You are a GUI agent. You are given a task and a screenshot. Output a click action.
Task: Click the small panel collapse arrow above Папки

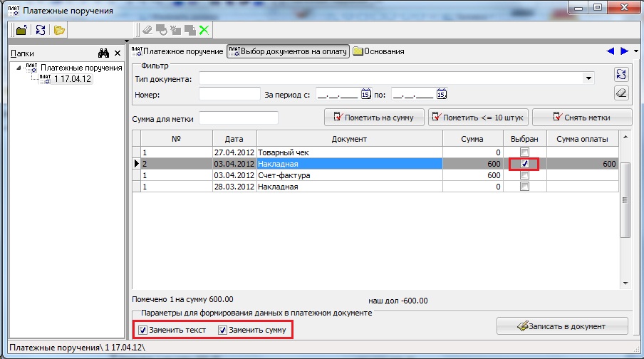tap(127, 41)
